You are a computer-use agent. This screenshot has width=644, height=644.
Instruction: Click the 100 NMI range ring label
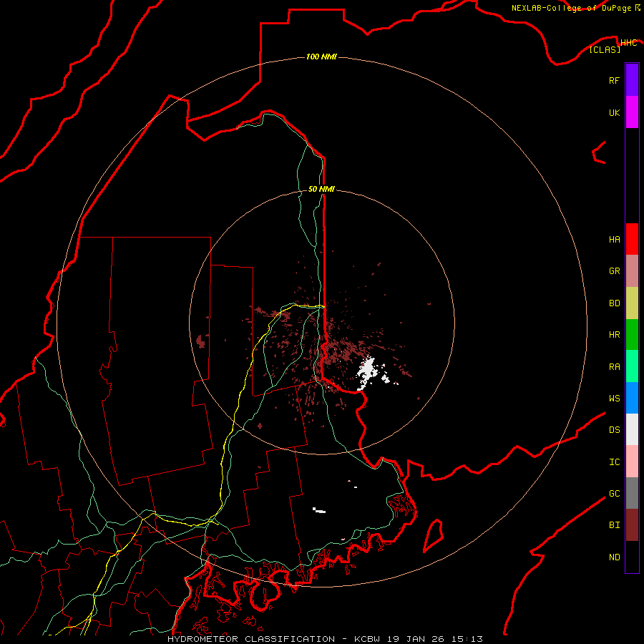321,57
